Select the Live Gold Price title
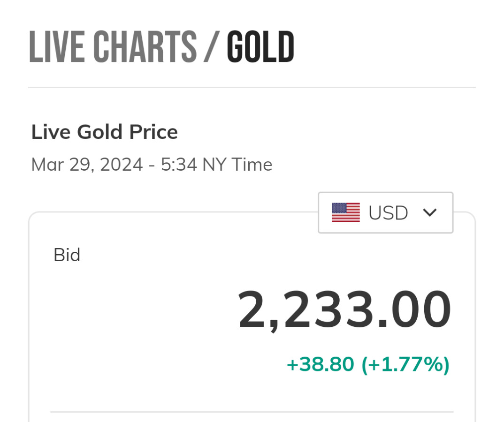The image size is (504, 422). coord(104,132)
